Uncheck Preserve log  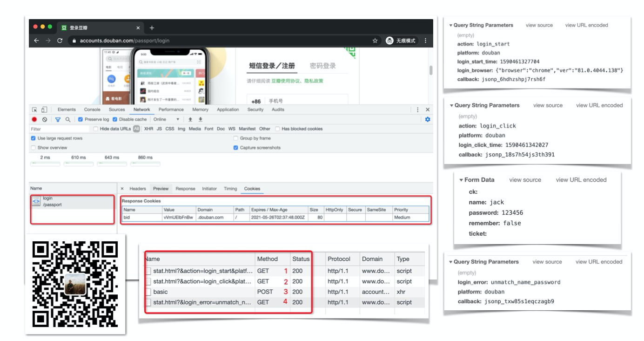(80, 119)
